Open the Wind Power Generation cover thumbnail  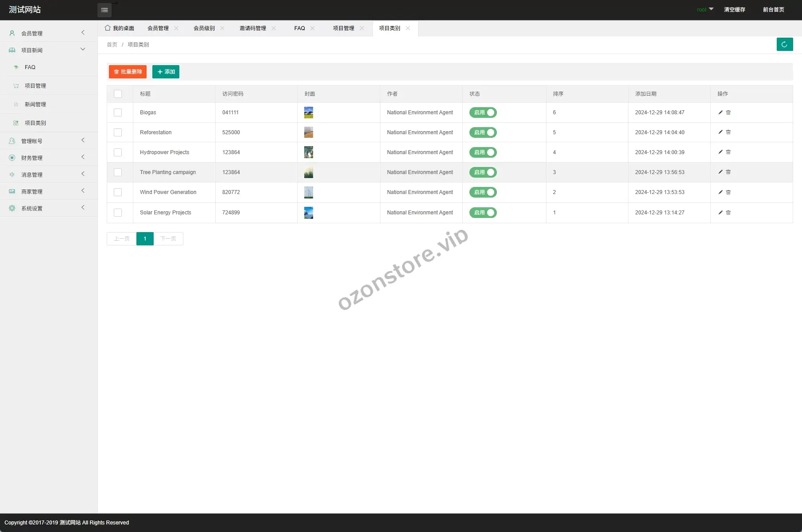[x=309, y=192]
